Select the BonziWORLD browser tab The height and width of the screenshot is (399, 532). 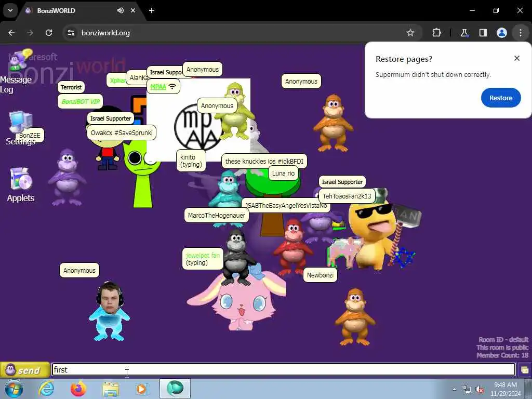pos(82,10)
